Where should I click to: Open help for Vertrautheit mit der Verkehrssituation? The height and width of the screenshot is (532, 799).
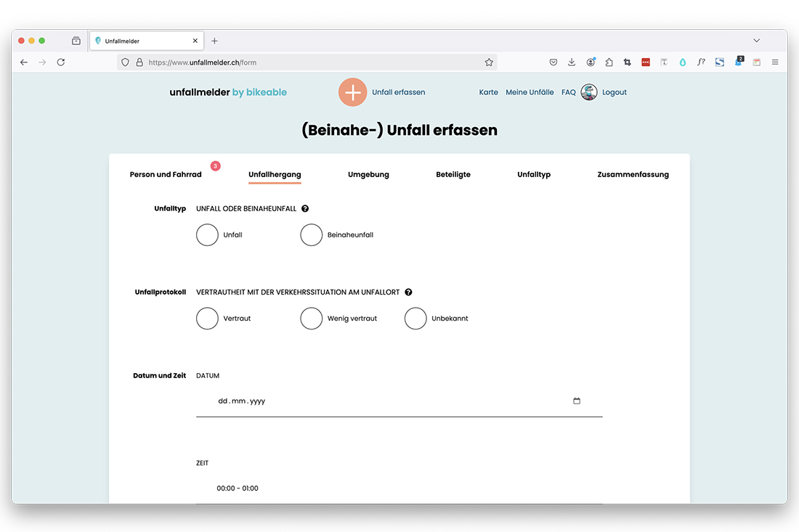pyautogui.click(x=409, y=292)
